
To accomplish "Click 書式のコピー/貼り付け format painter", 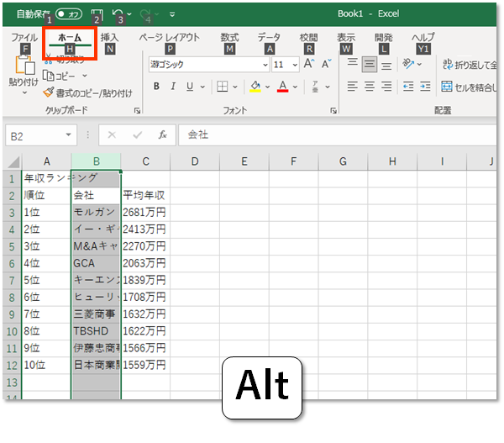I will pos(87,93).
